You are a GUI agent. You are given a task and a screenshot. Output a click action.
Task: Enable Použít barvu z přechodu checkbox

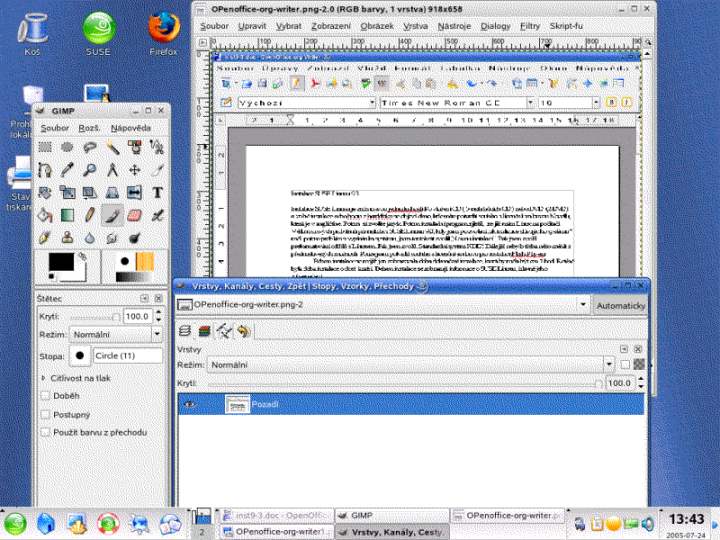[45, 433]
